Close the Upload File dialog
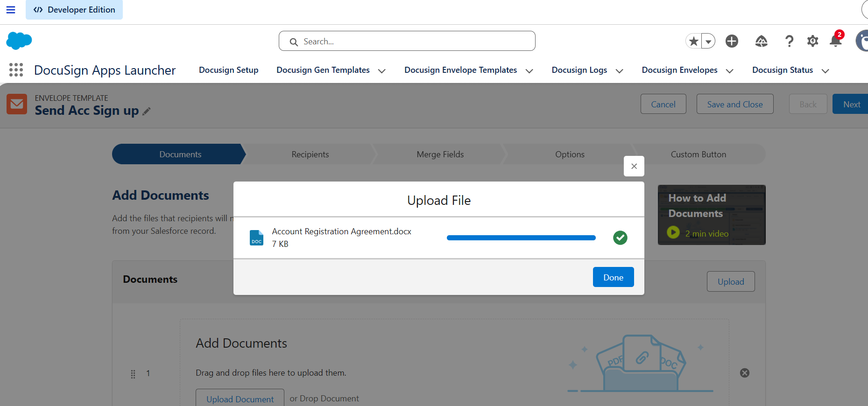Viewport: 868px width, 406px height. (634, 166)
